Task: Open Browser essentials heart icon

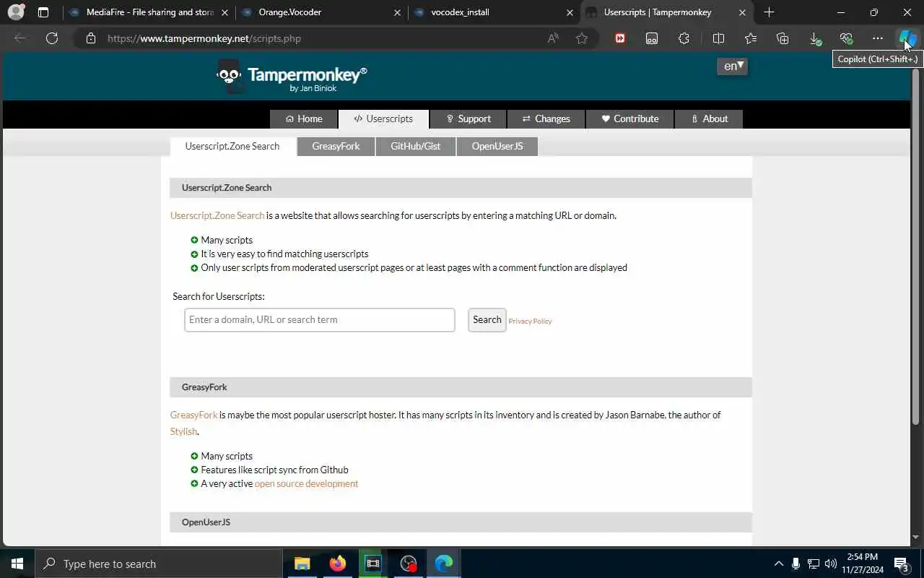Action: coord(846,38)
